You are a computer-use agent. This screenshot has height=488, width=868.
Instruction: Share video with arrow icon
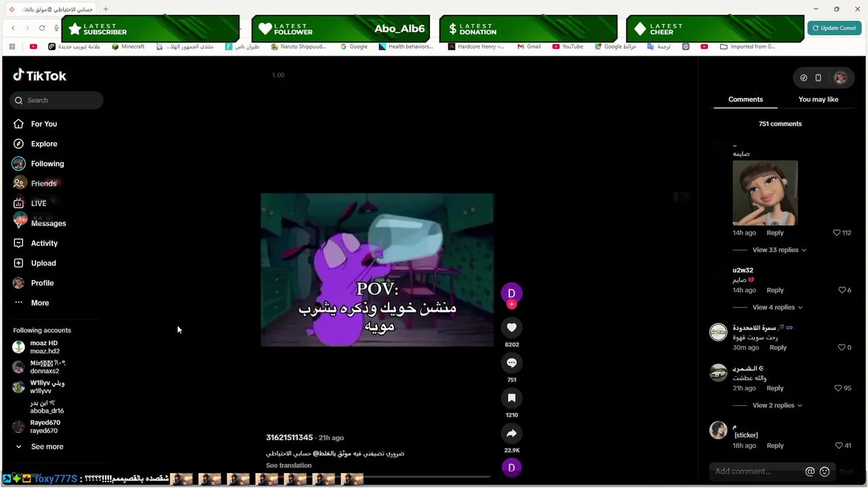pyautogui.click(x=511, y=433)
